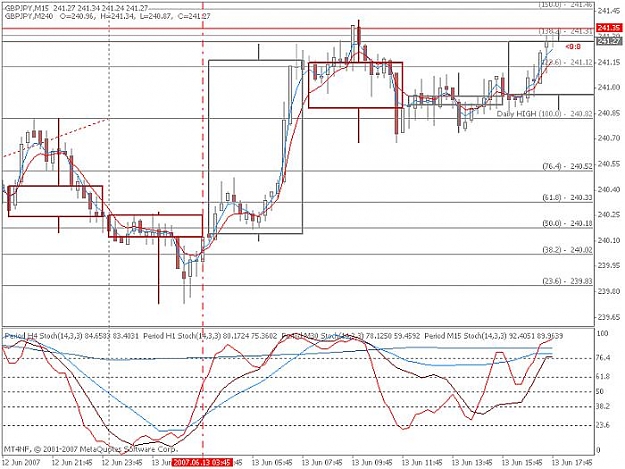The height and width of the screenshot is (469, 625).
Task: Select the (61.8) - 240.33 Fibonacci label
Action: [x=568, y=197]
